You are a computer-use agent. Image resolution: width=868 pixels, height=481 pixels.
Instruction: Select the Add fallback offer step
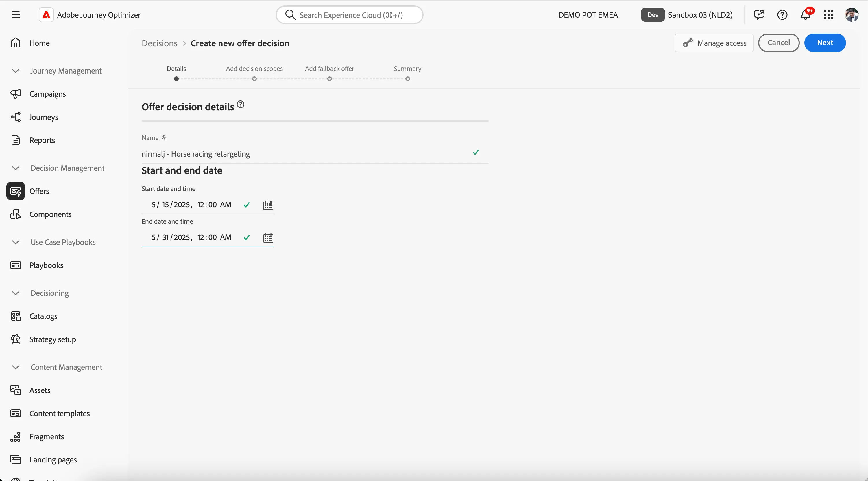click(330, 79)
